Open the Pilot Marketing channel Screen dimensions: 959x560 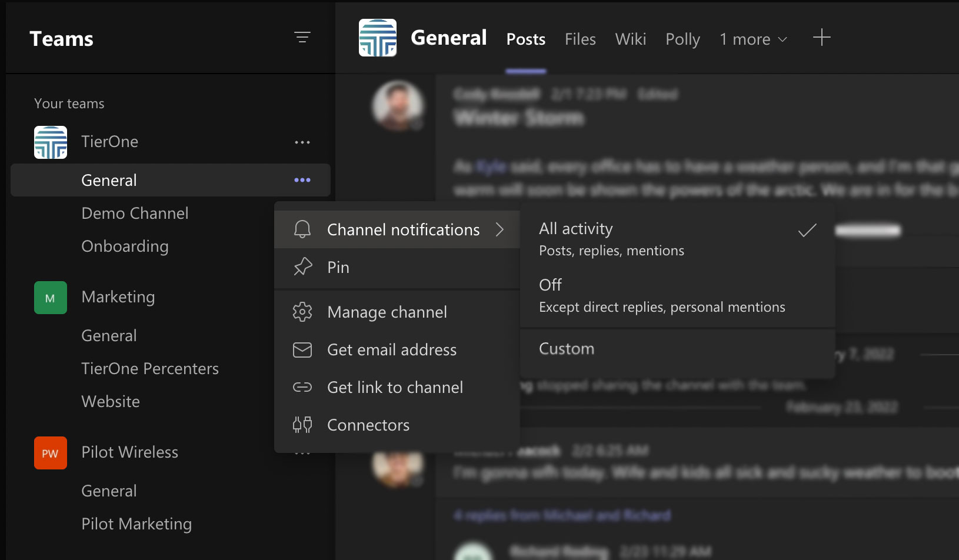pyautogui.click(x=136, y=524)
